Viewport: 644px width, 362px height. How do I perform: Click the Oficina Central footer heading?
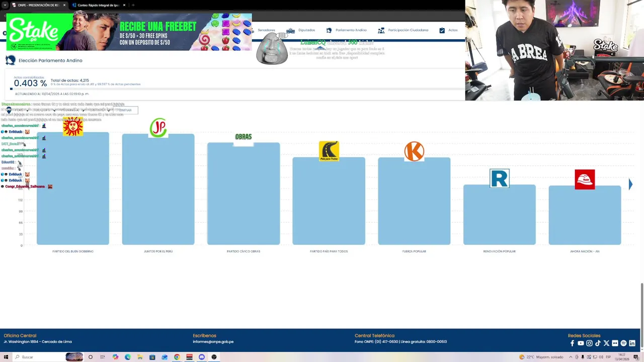point(20,335)
